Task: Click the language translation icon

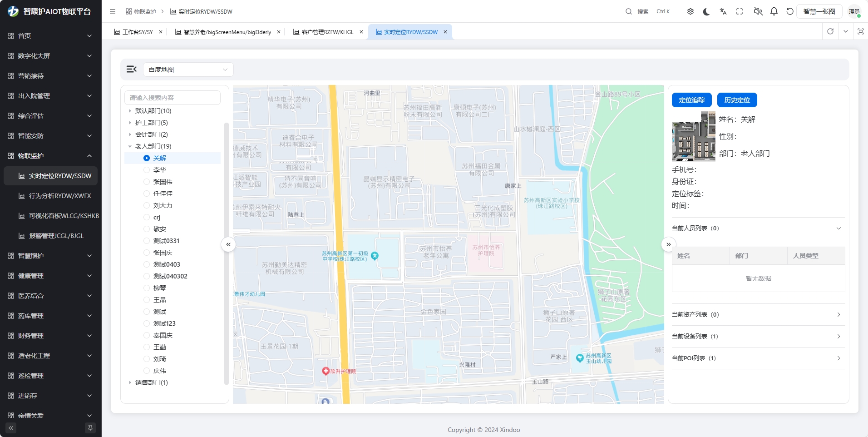Action: point(723,12)
